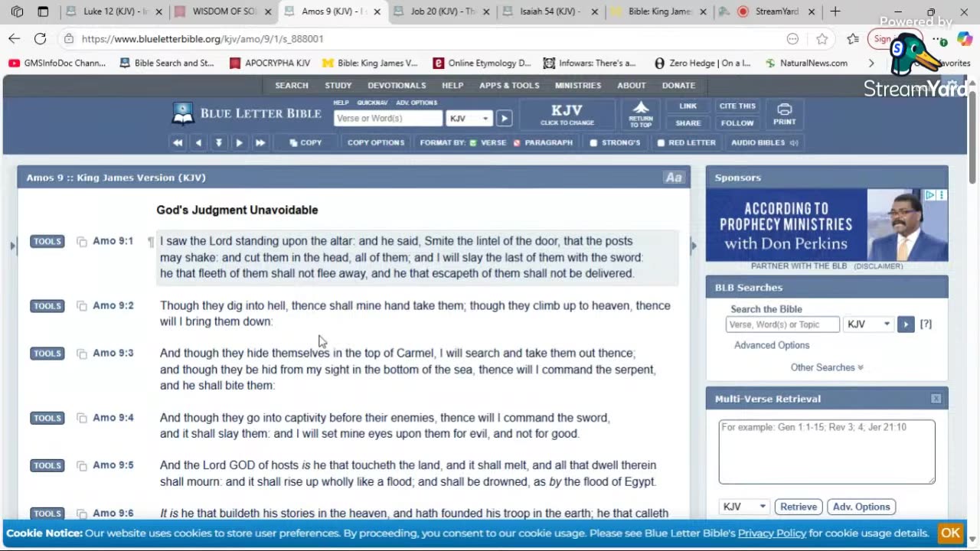The height and width of the screenshot is (551, 980).
Task: Click the Adv. Options button
Action: point(861,507)
